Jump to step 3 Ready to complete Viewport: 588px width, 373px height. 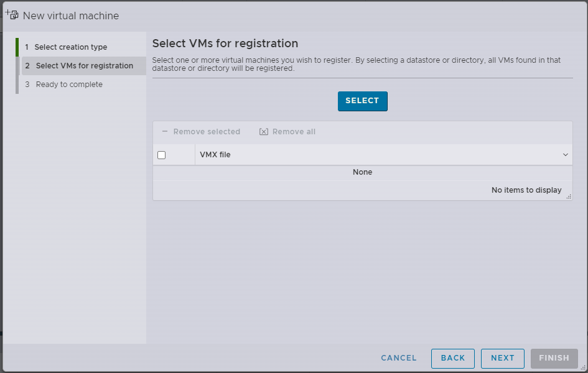(x=69, y=85)
